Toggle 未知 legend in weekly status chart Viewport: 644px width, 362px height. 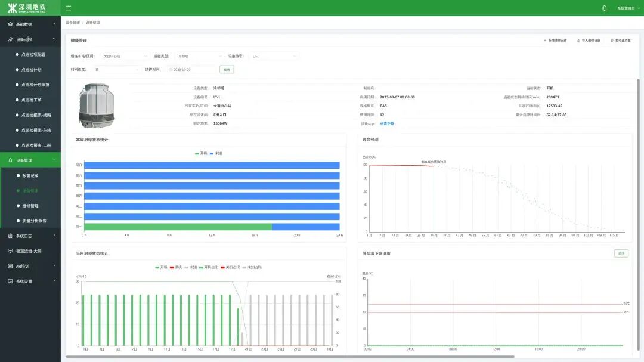(x=216, y=153)
